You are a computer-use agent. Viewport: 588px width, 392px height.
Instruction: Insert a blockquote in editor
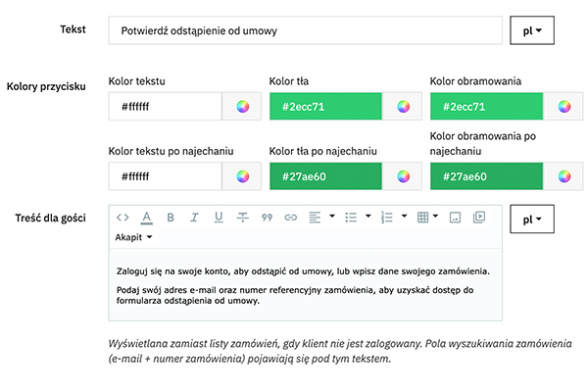tap(267, 217)
